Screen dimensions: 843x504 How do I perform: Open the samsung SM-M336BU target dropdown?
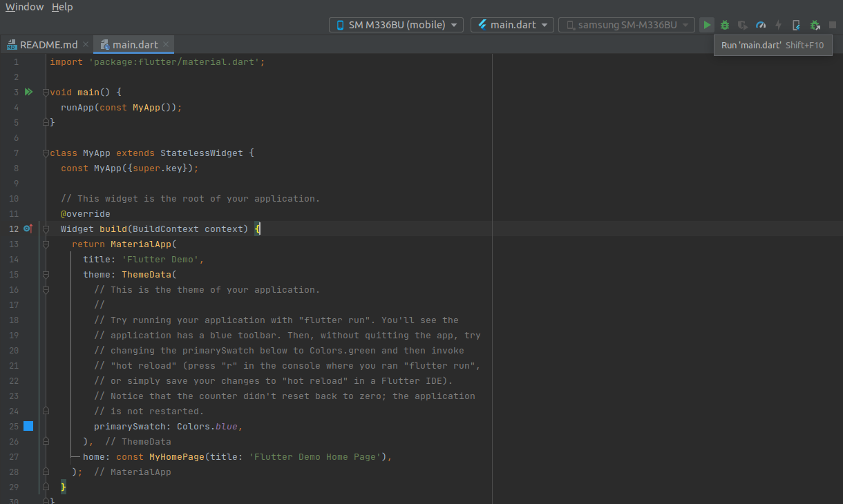(627, 25)
